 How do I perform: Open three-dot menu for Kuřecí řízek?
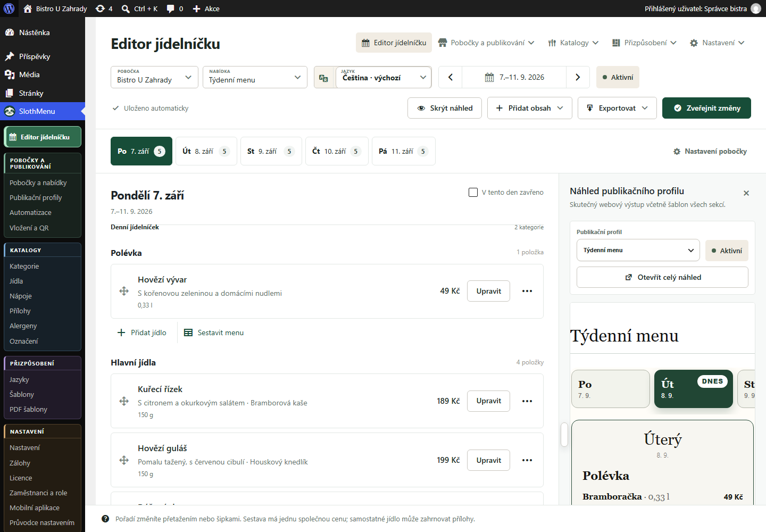coord(527,401)
